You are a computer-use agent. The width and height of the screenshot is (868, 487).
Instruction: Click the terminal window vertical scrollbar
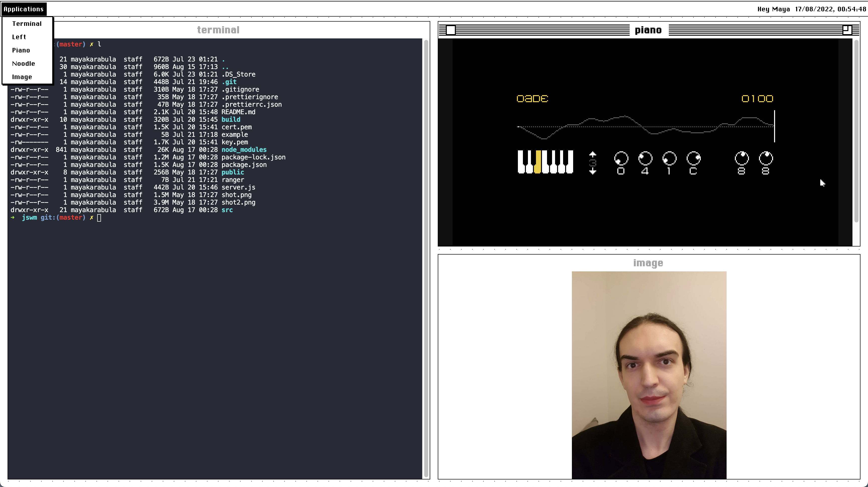(426, 256)
